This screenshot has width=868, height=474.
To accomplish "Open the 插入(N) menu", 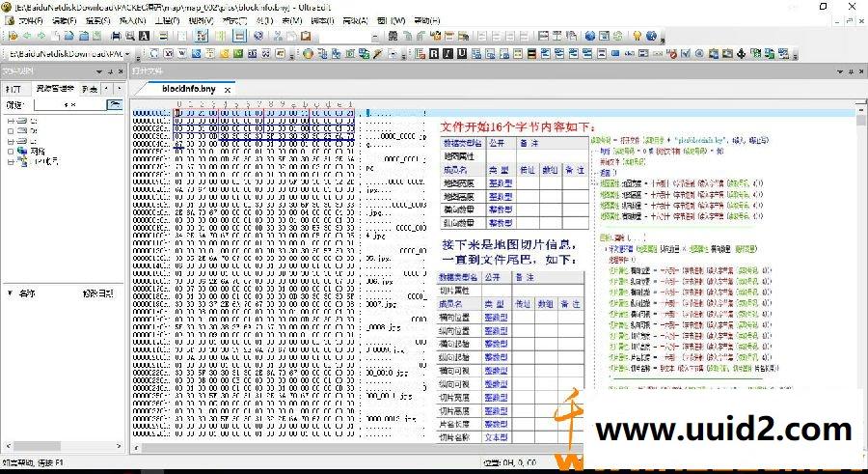I will [132, 21].
